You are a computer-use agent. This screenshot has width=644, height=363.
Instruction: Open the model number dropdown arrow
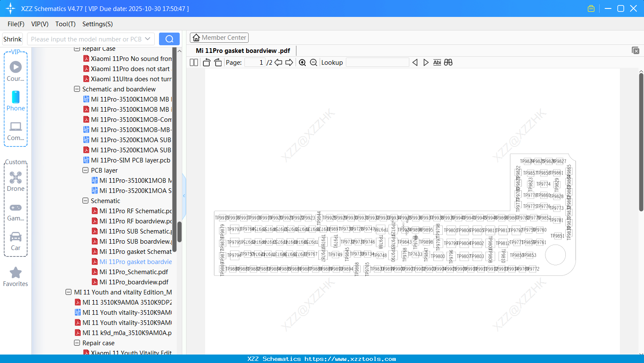pyautogui.click(x=149, y=38)
